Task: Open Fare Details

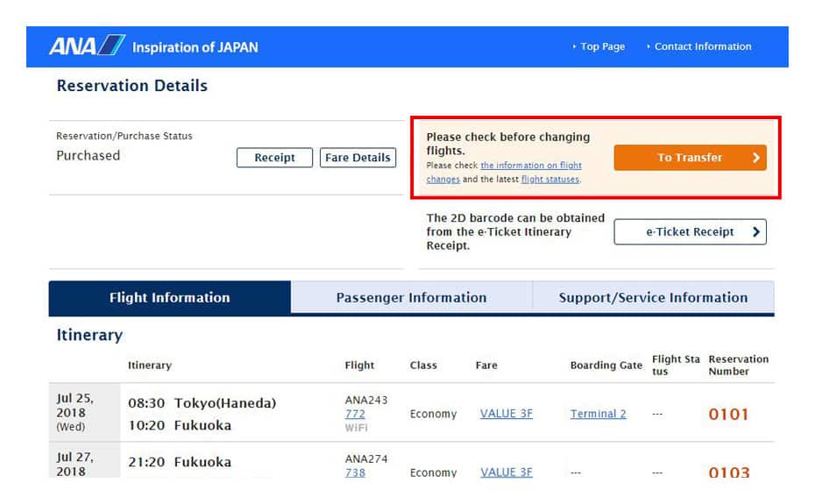Action: pos(358,158)
